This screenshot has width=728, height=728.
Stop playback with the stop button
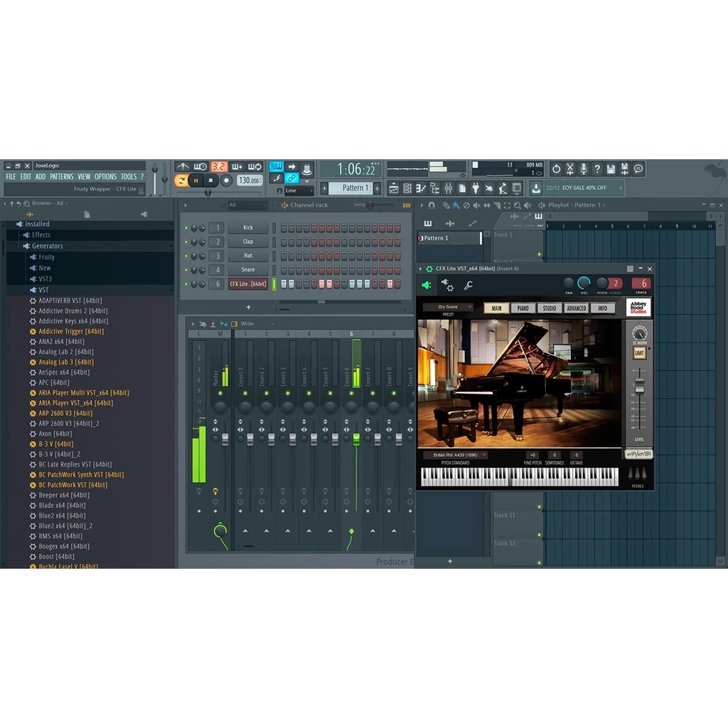210,181
